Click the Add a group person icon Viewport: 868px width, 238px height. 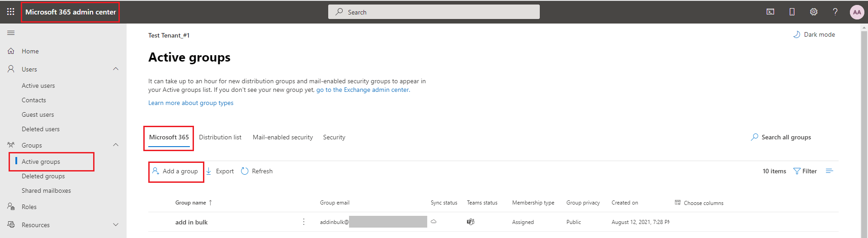[x=156, y=171]
